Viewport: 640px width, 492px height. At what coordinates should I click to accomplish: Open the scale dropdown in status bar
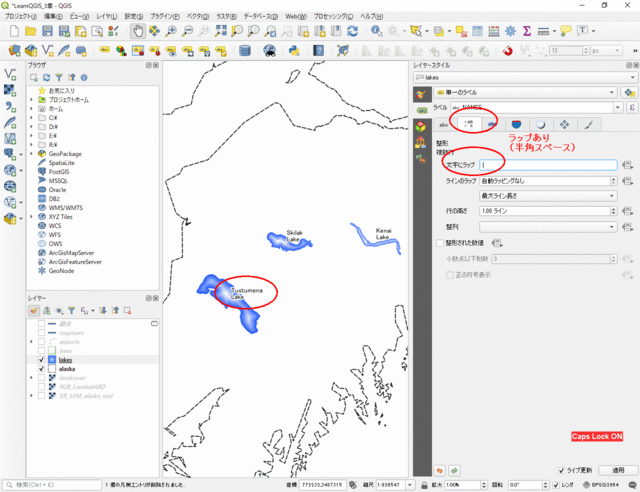[x=410, y=485]
